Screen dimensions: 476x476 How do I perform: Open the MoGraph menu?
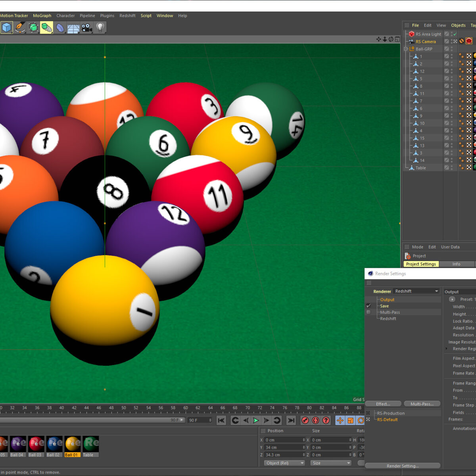(42, 16)
